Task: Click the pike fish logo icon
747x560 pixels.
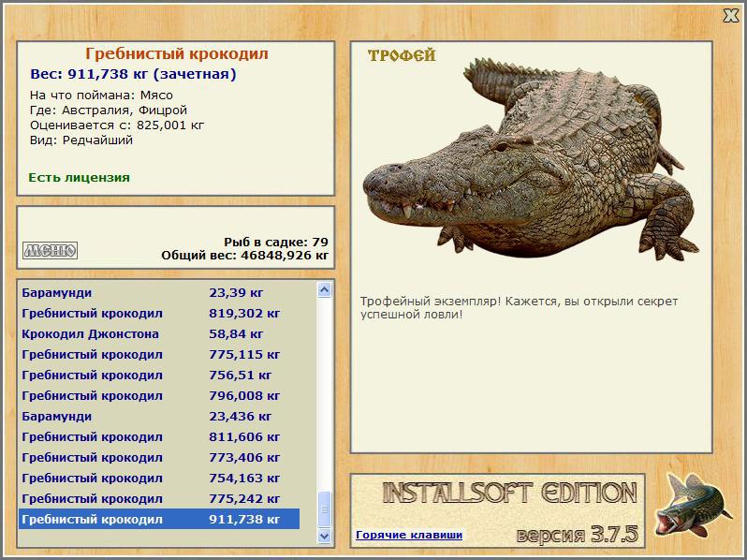Action: pos(694,505)
